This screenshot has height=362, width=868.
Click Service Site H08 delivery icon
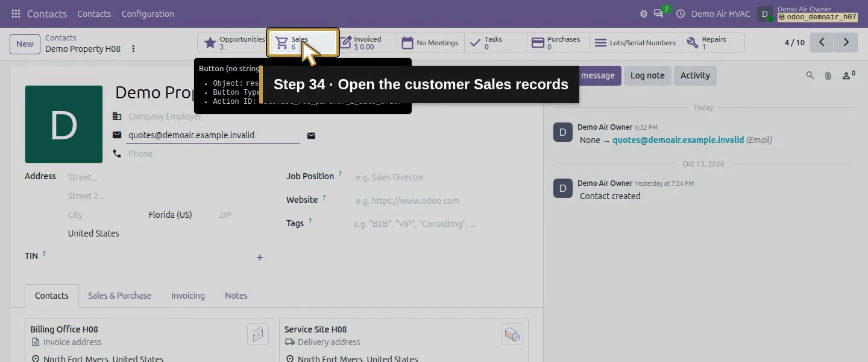point(512,334)
